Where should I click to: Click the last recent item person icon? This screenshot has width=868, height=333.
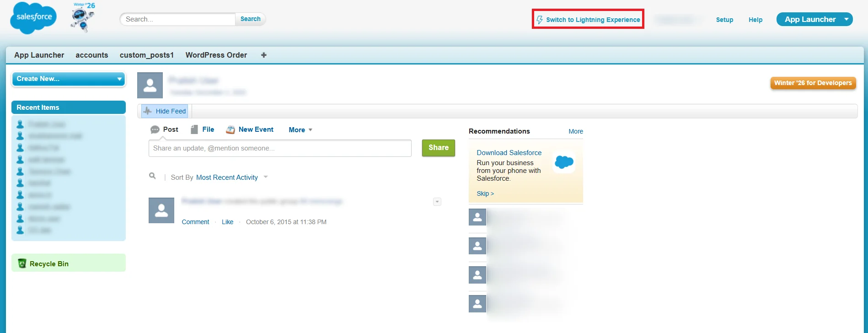(20, 230)
